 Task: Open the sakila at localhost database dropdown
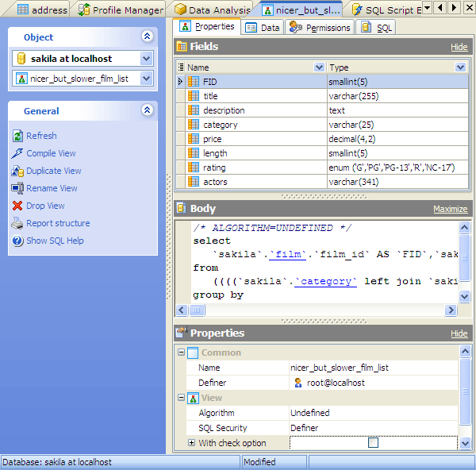click(x=146, y=58)
